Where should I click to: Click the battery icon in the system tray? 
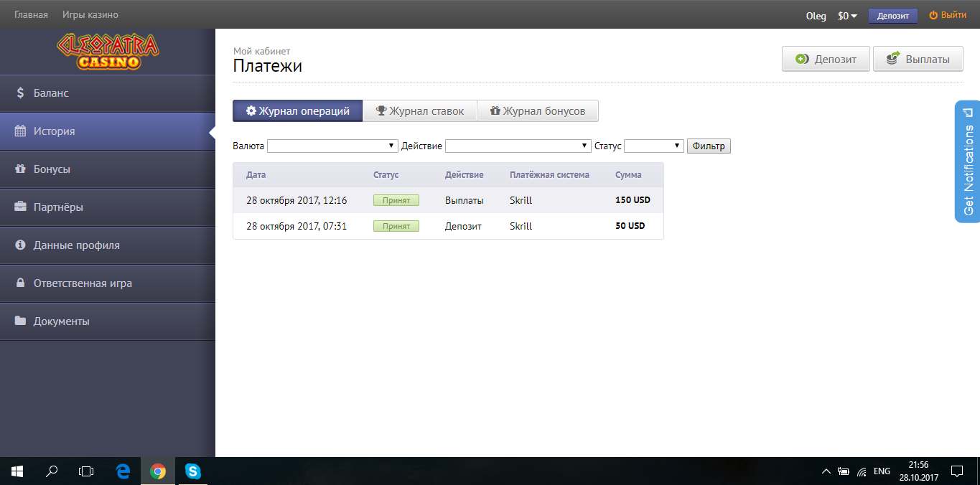pyautogui.click(x=844, y=471)
